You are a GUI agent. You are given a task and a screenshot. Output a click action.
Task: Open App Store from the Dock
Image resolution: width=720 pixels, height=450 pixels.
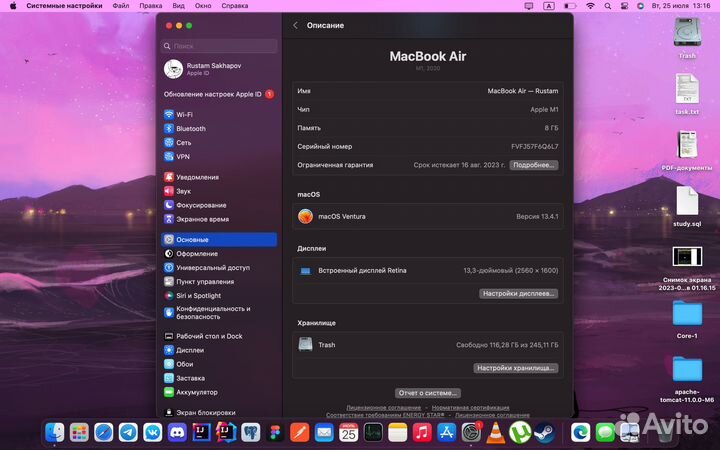(446, 432)
